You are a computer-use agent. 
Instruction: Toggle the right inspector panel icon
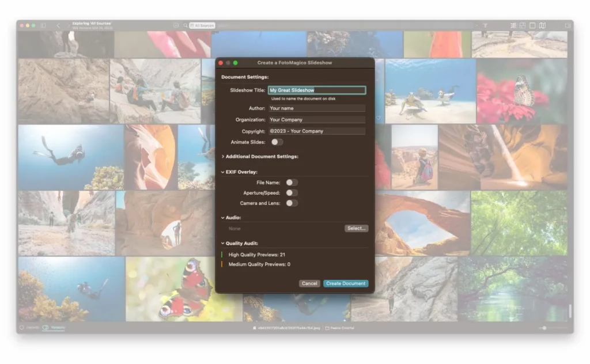568,25
